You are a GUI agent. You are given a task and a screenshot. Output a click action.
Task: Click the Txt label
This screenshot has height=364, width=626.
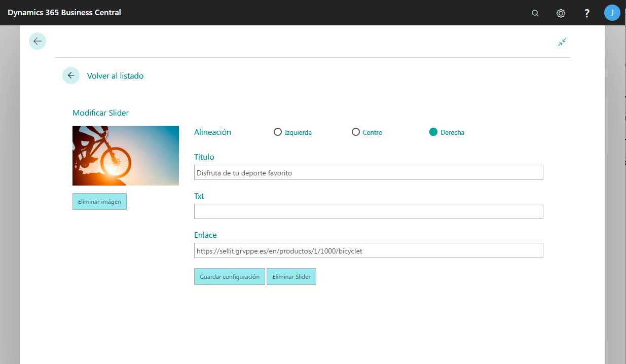(199, 196)
